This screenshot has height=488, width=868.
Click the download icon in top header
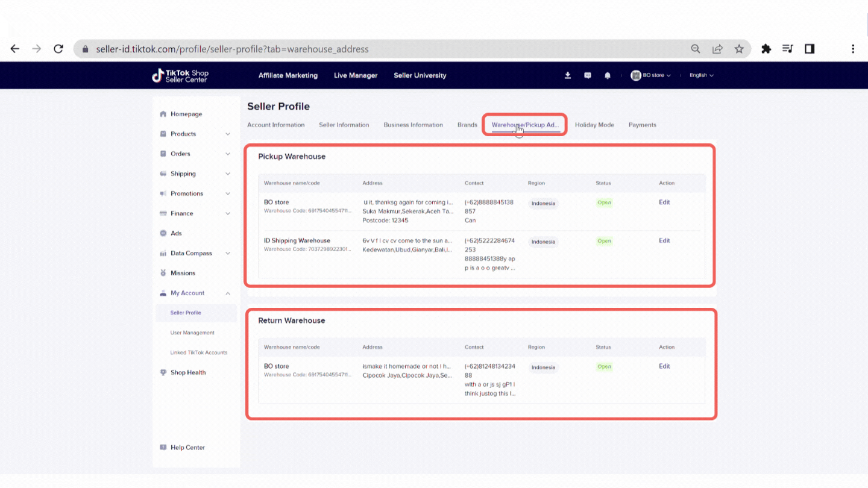[x=567, y=75]
